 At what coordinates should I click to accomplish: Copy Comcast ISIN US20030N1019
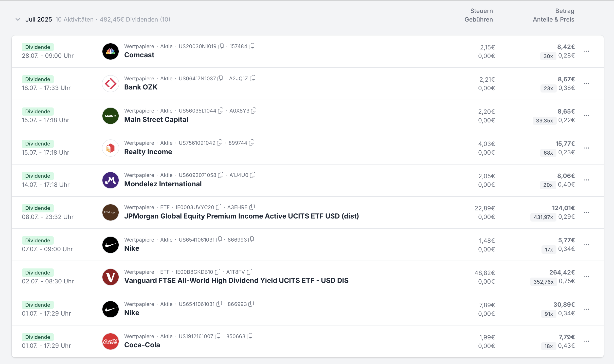[x=221, y=46]
